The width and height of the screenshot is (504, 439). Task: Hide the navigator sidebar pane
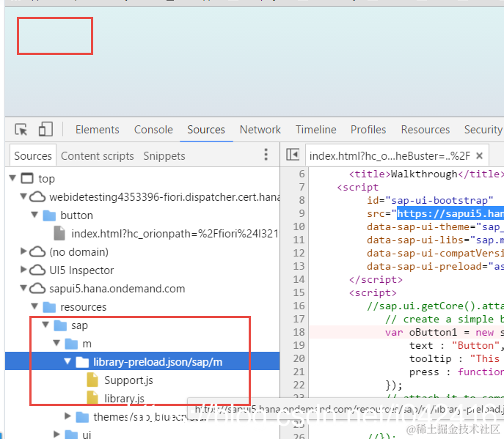point(293,155)
